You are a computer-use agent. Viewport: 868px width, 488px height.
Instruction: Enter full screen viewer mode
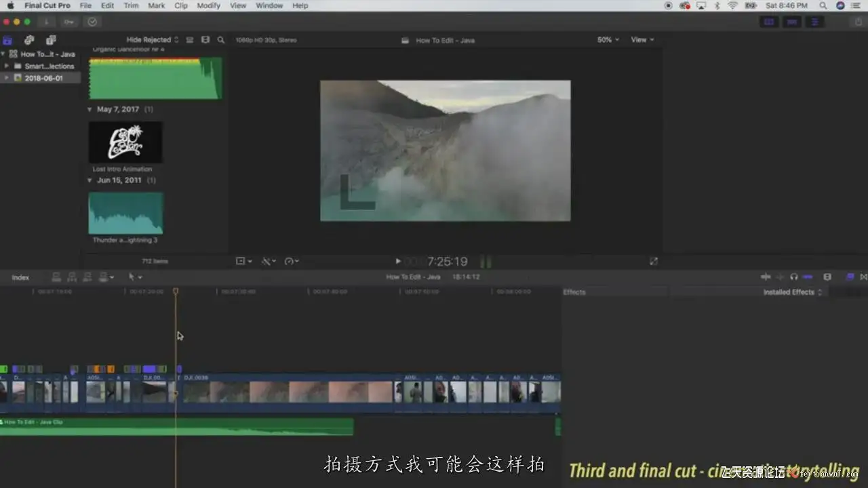coord(653,261)
